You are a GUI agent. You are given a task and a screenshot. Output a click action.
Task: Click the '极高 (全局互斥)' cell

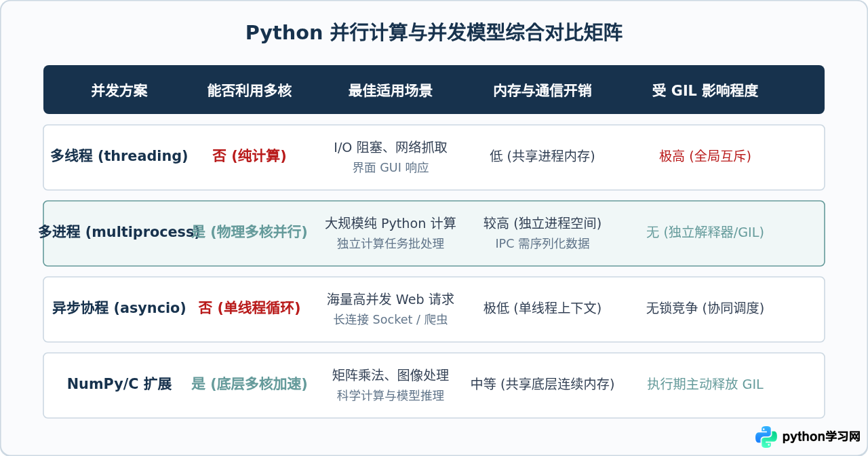[x=705, y=156]
